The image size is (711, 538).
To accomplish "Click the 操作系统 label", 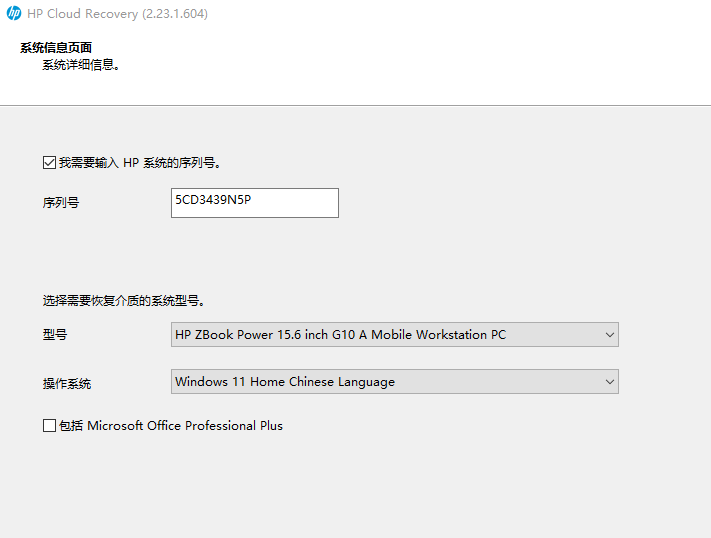I will coord(66,383).
